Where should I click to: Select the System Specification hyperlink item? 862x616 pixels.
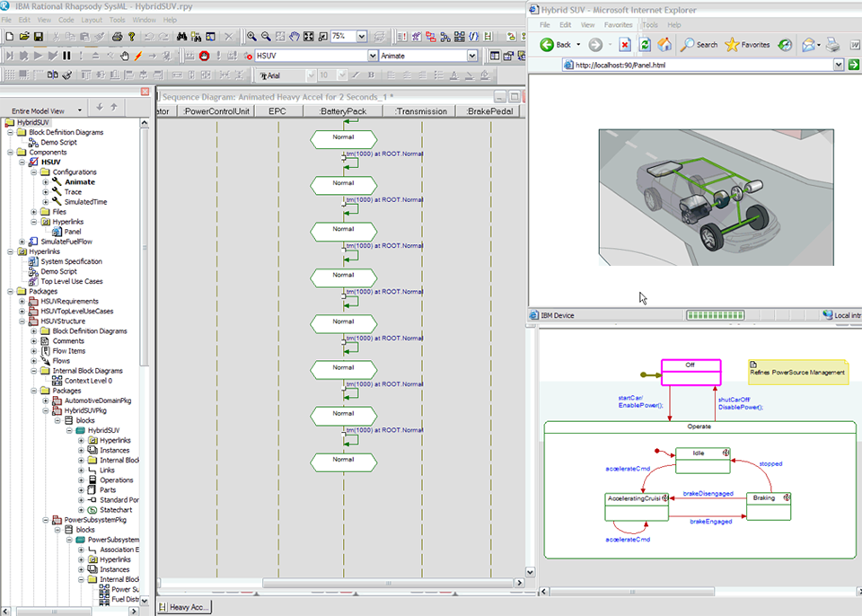tap(72, 261)
